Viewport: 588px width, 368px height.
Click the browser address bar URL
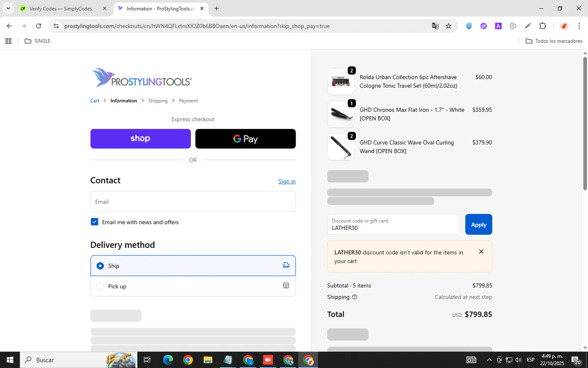(x=197, y=26)
